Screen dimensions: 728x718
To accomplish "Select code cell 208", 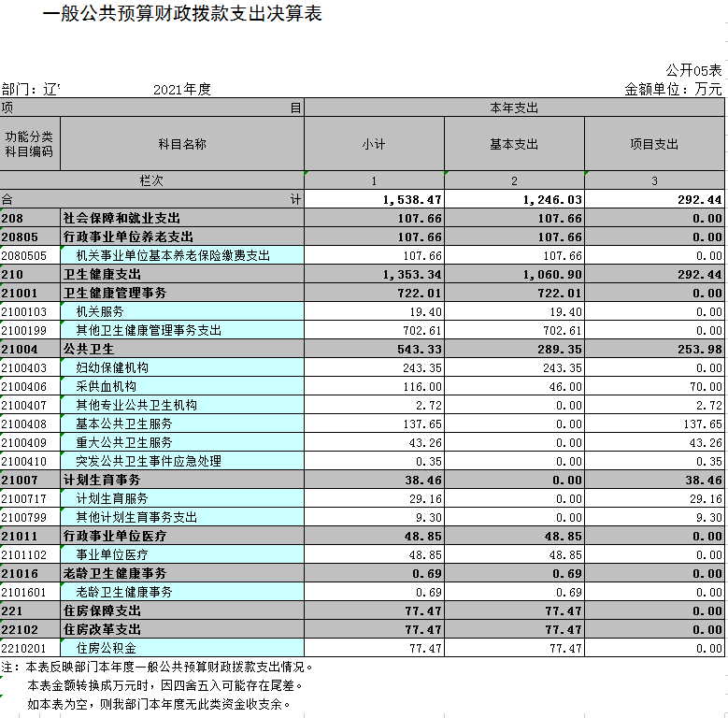I will tap(30, 218).
